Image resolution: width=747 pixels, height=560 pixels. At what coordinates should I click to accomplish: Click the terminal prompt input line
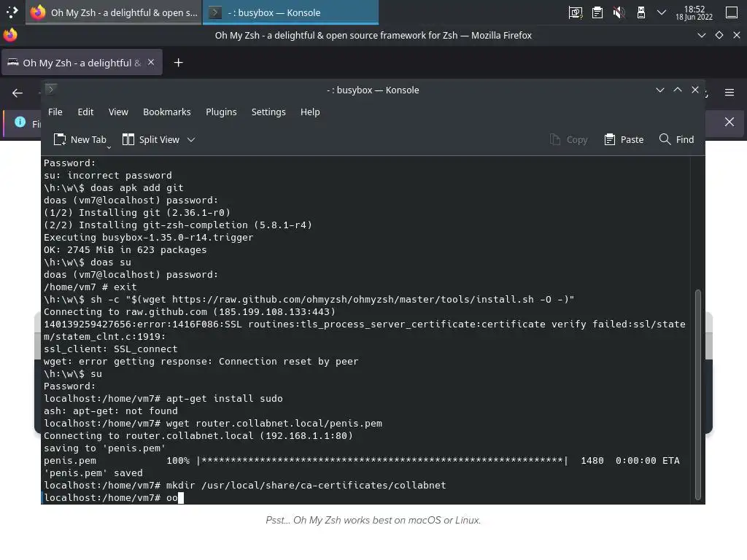(x=365, y=497)
